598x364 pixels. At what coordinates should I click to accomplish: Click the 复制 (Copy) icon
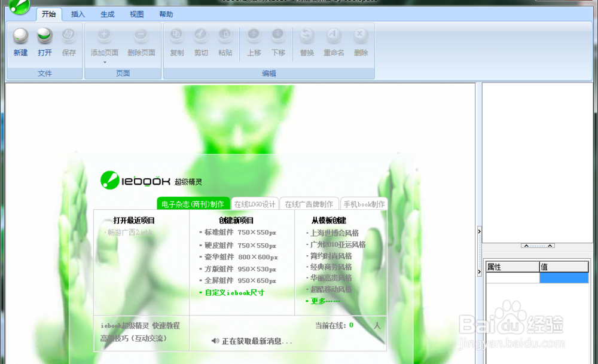[x=176, y=35]
